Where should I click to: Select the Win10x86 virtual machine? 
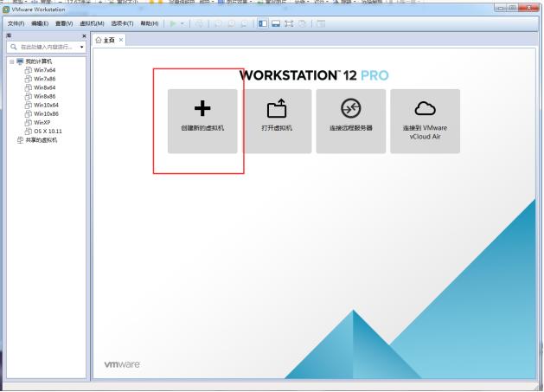(x=46, y=113)
